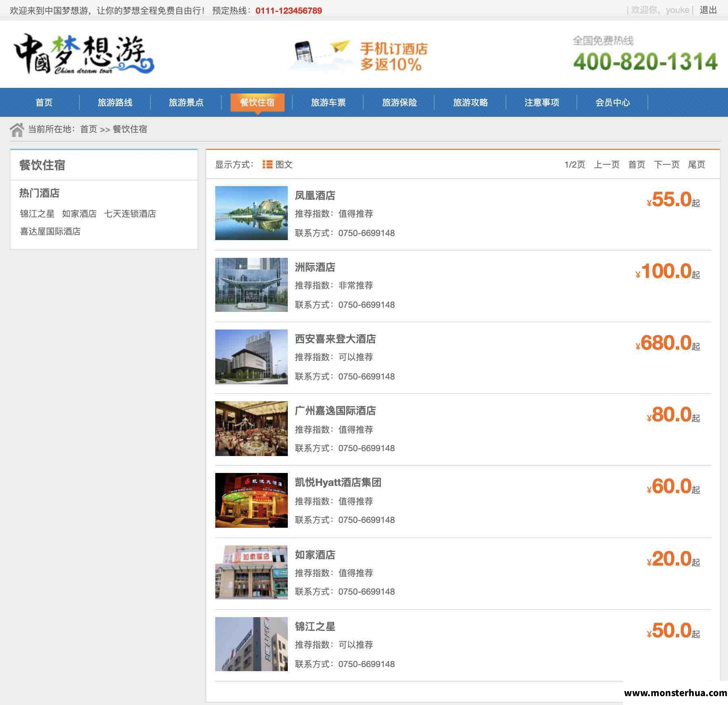Go to next page via 下一页

pos(667,164)
